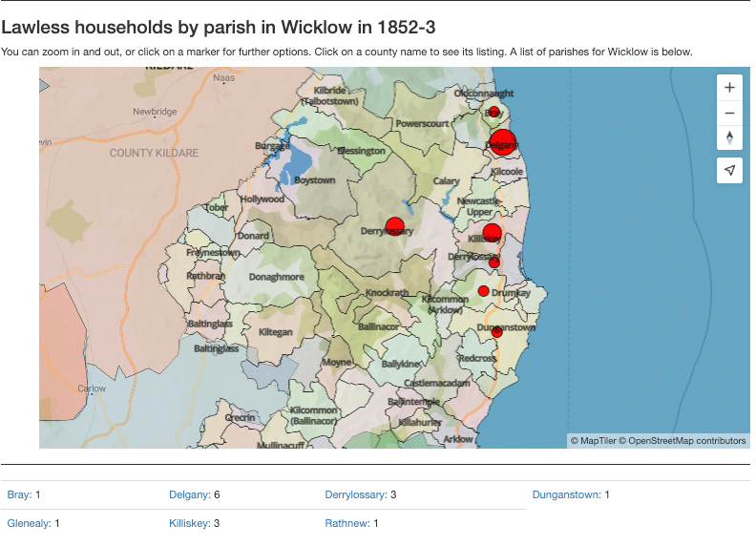Open OpenStreetMap contributors attribution link

click(x=687, y=441)
